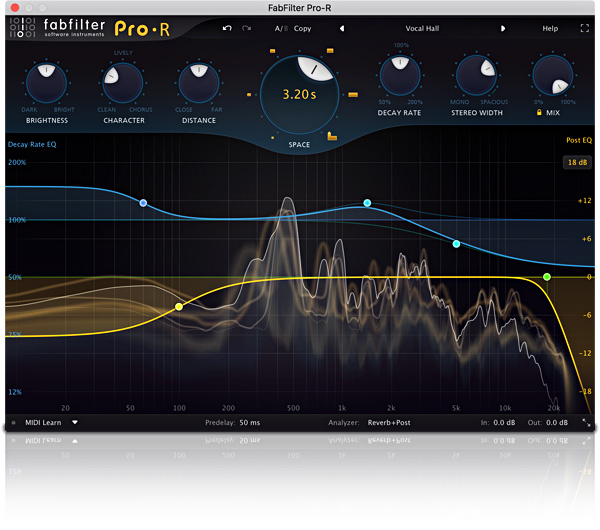The image size is (600, 530).
Task: Click the Stereo Width knob
Action: (x=476, y=75)
